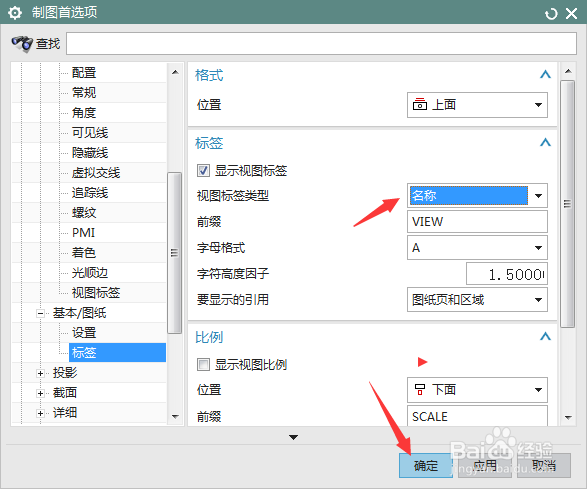Toggle 显示视图比例 checkbox

pos(203,364)
